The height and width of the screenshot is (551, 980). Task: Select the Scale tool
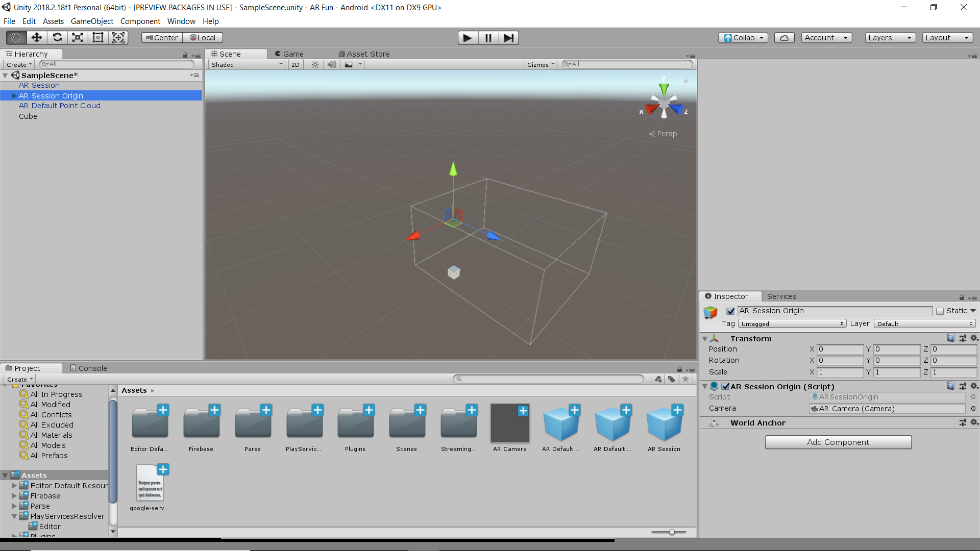point(78,38)
